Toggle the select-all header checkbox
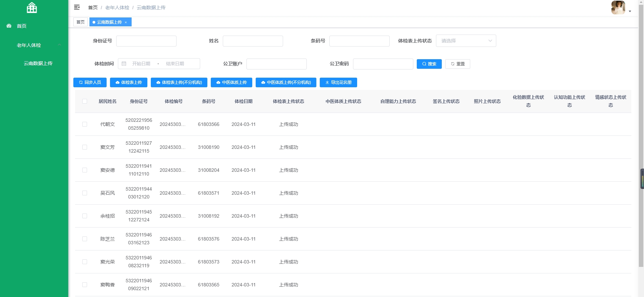The image size is (644, 297). point(85,101)
